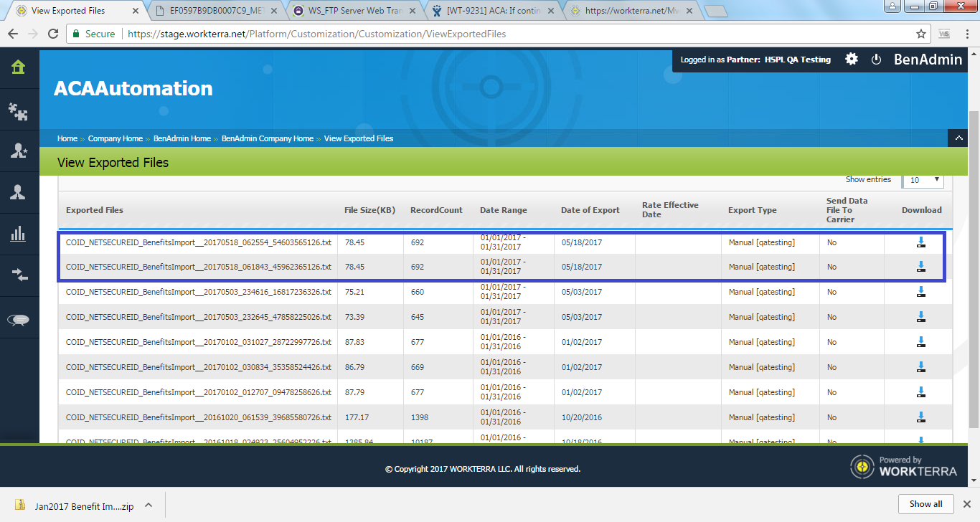Download file 20170102_030834 export
Image resolution: width=980 pixels, height=522 pixels.
(x=921, y=367)
